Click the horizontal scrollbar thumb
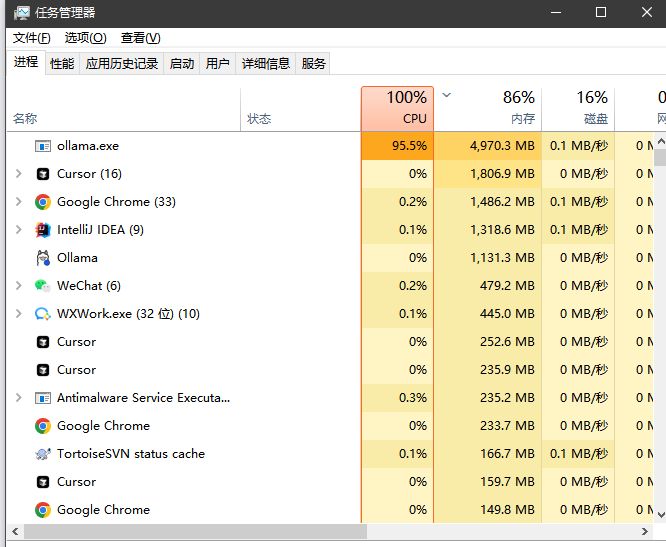The image size is (666, 547). (x=195, y=531)
